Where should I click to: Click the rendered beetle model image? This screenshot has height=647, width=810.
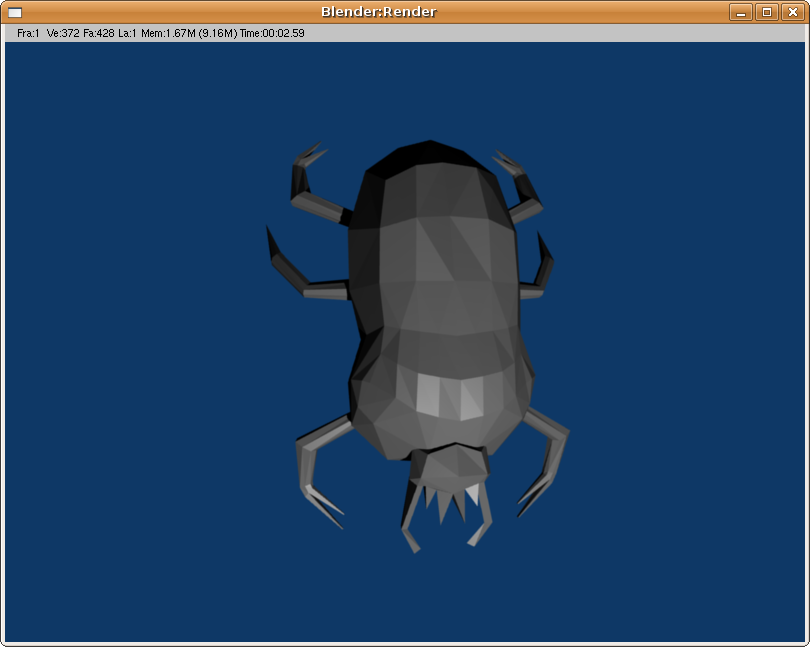pyautogui.click(x=417, y=346)
